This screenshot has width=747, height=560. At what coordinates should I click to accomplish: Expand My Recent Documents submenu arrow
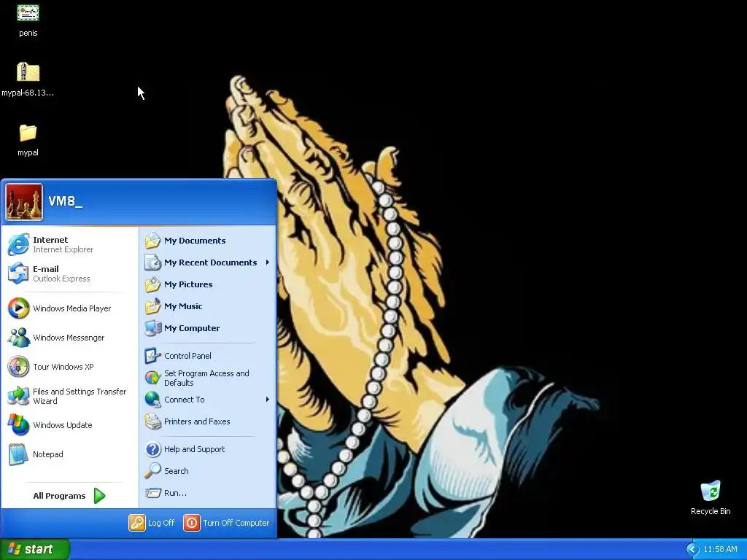coord(268,262)
